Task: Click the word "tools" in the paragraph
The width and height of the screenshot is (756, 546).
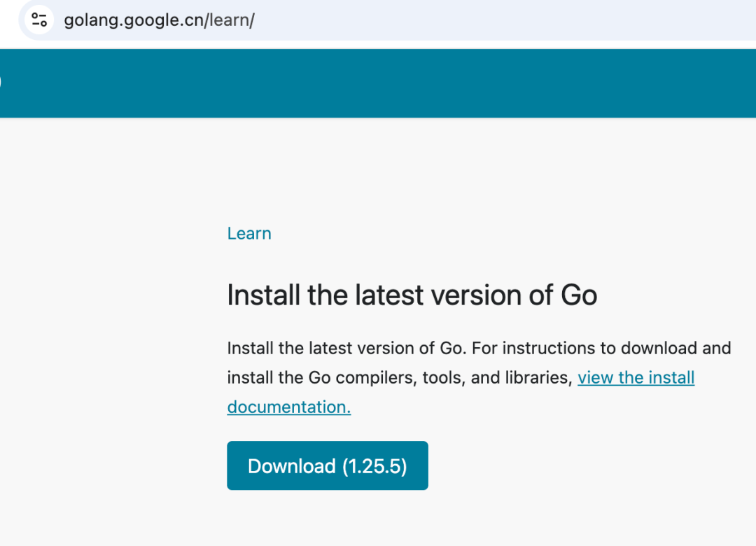Action: coord(446,378)
